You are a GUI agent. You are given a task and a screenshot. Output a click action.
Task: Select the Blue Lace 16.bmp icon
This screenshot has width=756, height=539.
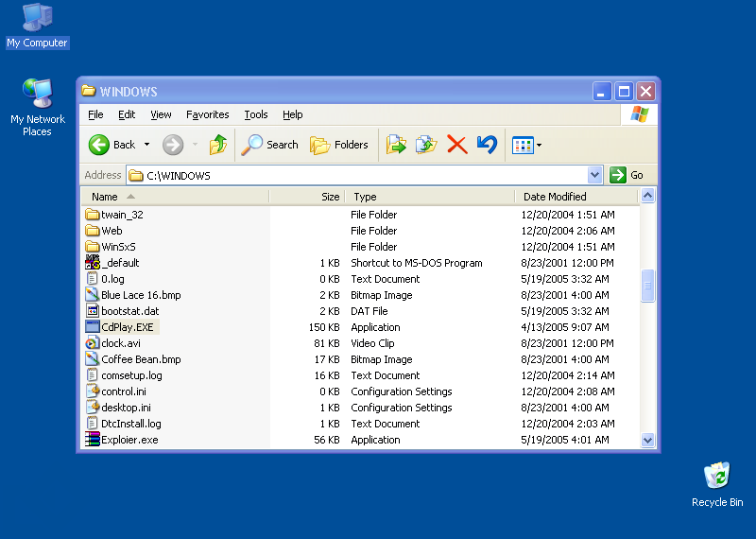[x=92, y=295]
